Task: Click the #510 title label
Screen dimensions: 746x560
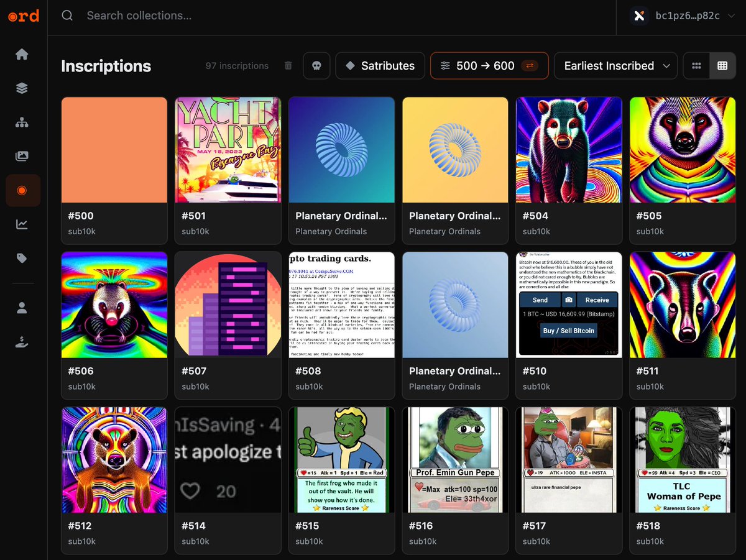Action: pos(534,371)
